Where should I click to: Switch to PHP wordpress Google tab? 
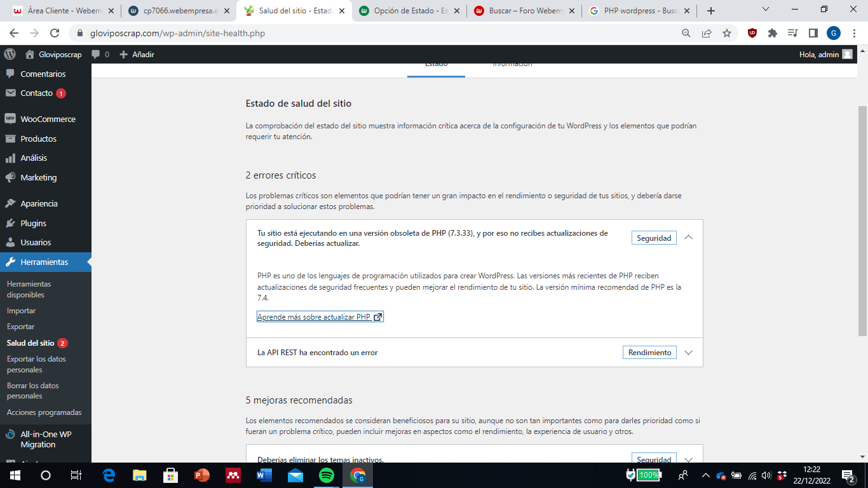pos(640,11)
